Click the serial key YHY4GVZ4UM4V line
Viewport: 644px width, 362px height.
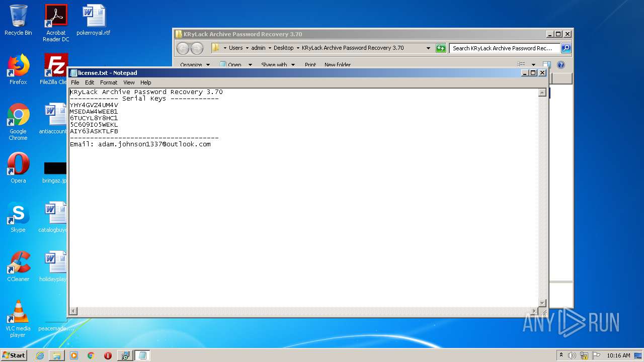click(x=94, y=105)
